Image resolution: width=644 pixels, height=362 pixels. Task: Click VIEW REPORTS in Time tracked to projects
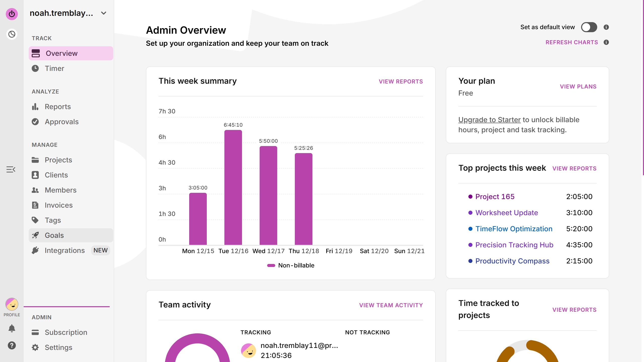(x=574, y=310)
